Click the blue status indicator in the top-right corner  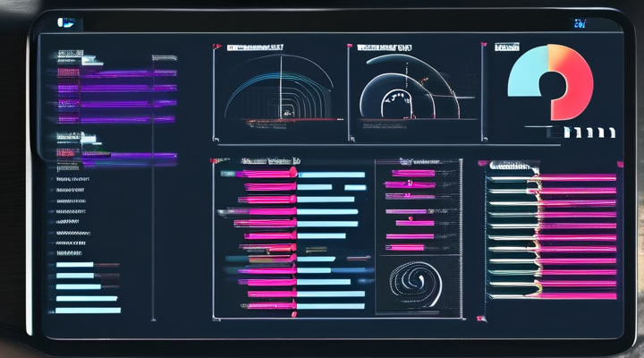(x=579, y=22)
